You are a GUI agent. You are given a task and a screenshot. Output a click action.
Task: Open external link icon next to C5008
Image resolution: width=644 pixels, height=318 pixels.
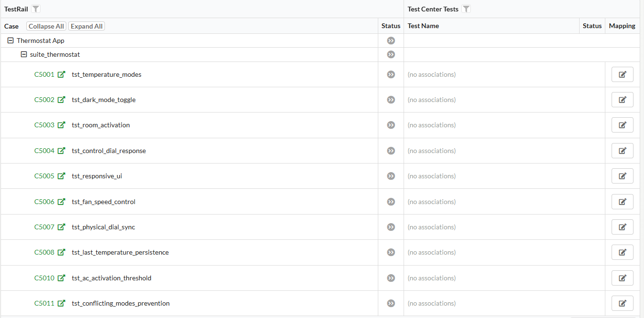pyautogui.click(x=62, y=252)
